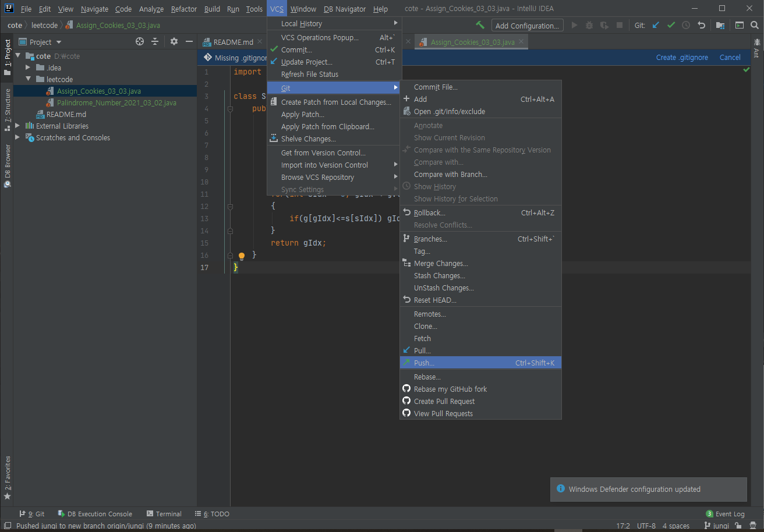Click Rollback... in Git submenu
This screenshot has height=532, width=764.
[x=480, y=212]
